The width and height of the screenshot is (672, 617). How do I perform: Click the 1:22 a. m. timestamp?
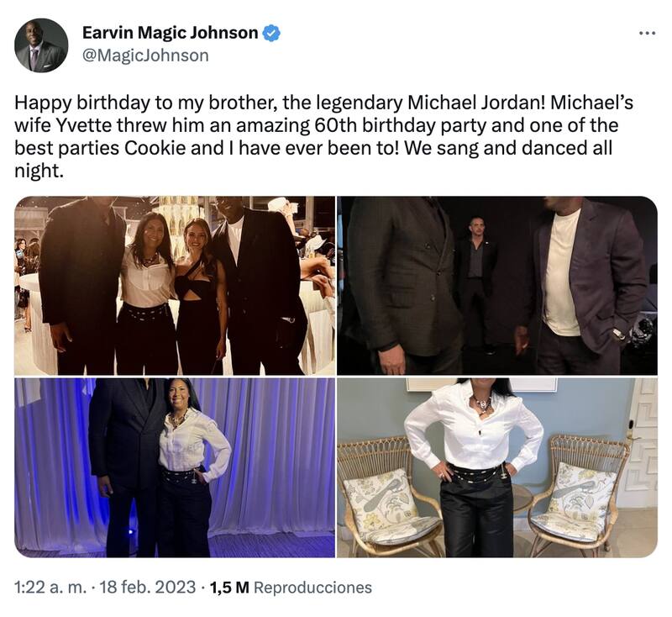point(50,588)
